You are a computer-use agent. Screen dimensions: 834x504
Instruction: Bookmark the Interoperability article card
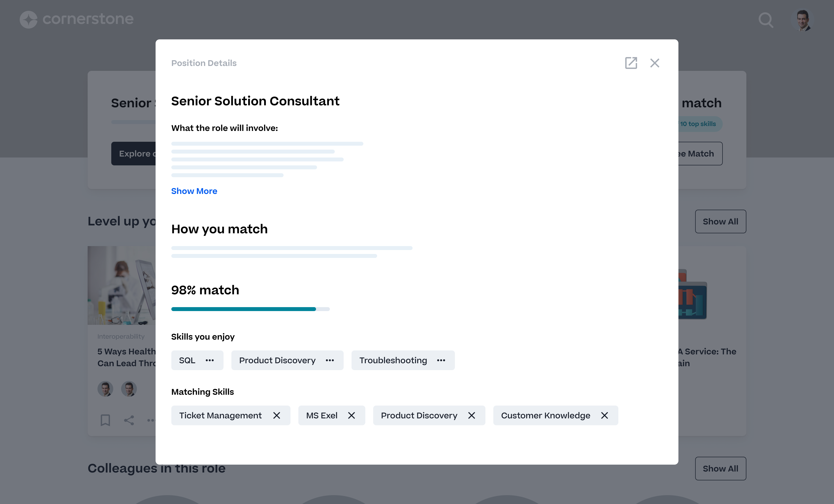tap(105, 420)
